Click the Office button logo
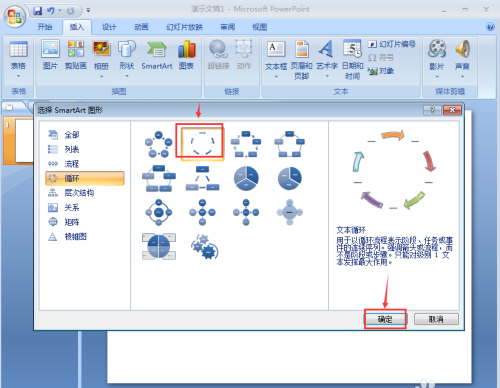This screenshot has width=500, height=388. [15, 16]
